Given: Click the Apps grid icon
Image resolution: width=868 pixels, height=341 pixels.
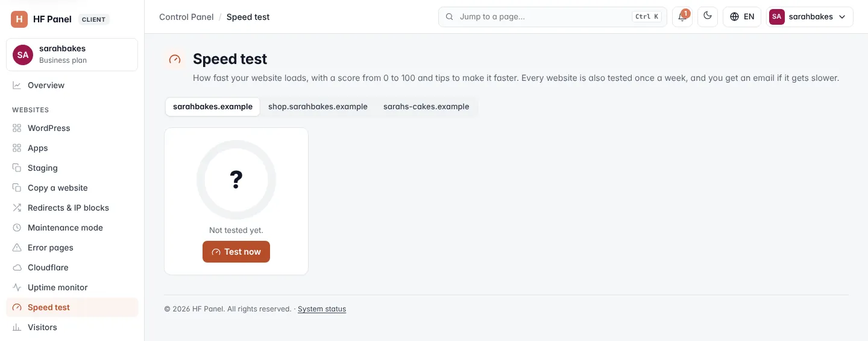Looking at the screenshot, I should 17,148.
